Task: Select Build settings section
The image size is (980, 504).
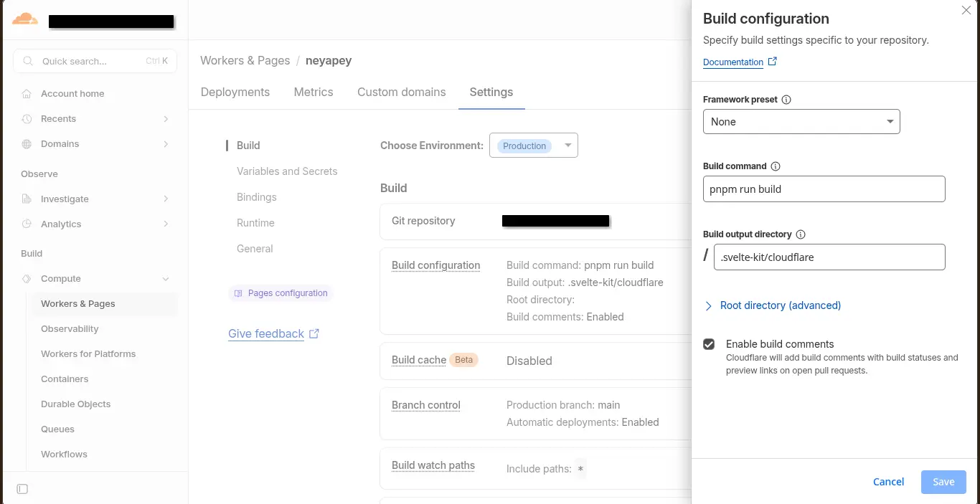Action: coord(248,146)
